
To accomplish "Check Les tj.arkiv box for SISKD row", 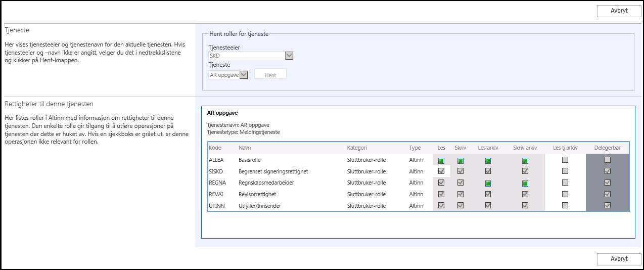I will pyautogui.click(x=565, y=171).
